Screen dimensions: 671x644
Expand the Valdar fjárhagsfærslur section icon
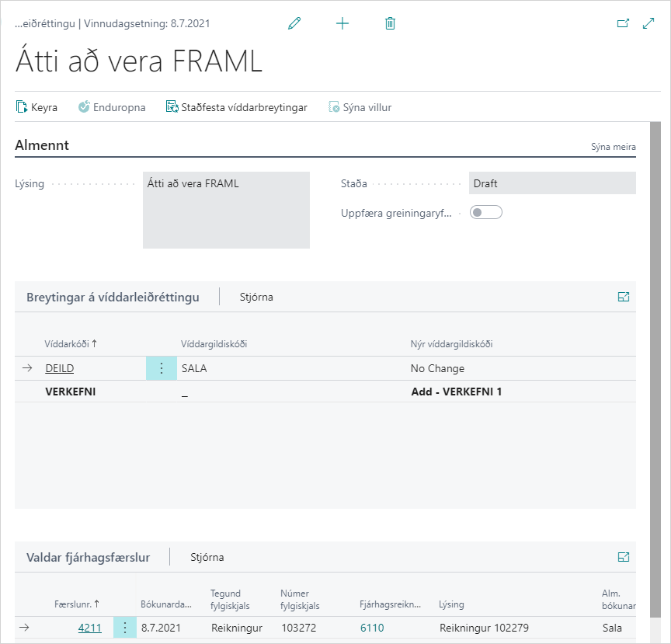coord(623,557)
